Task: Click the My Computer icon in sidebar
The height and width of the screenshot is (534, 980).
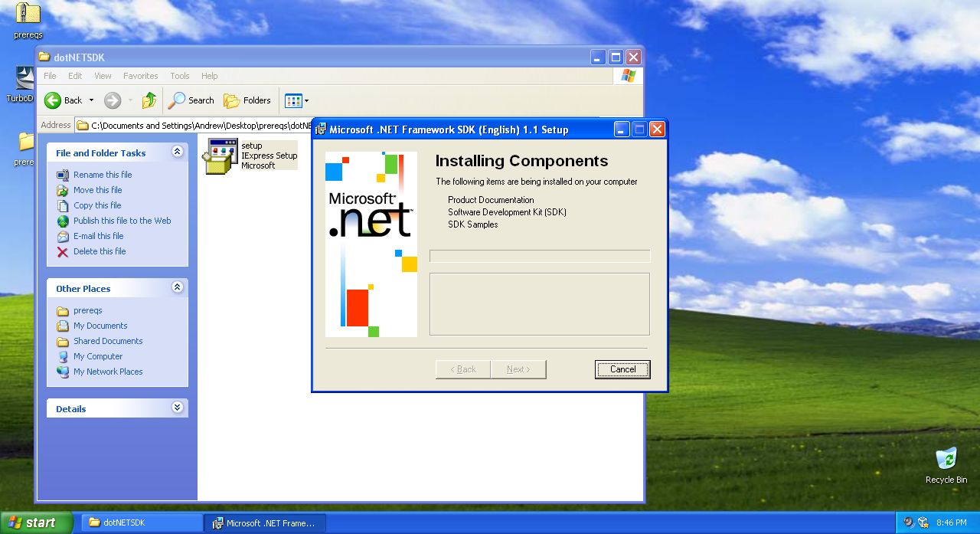Action: pos(63,356)
